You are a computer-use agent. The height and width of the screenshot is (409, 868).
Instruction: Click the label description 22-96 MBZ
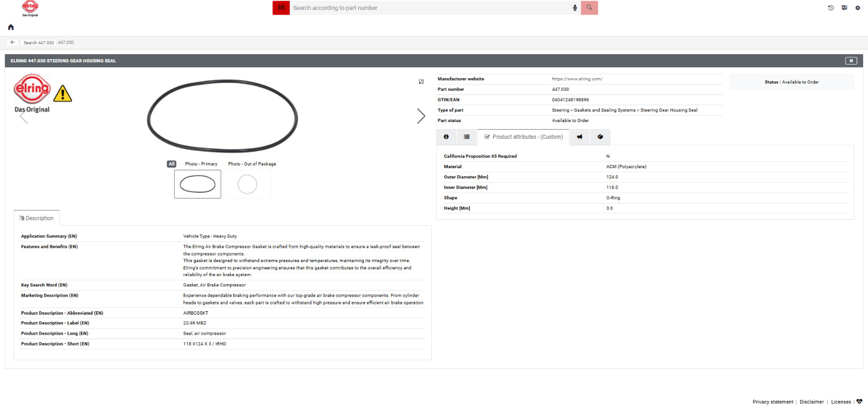pyautogui.click(x=194, y=323)
